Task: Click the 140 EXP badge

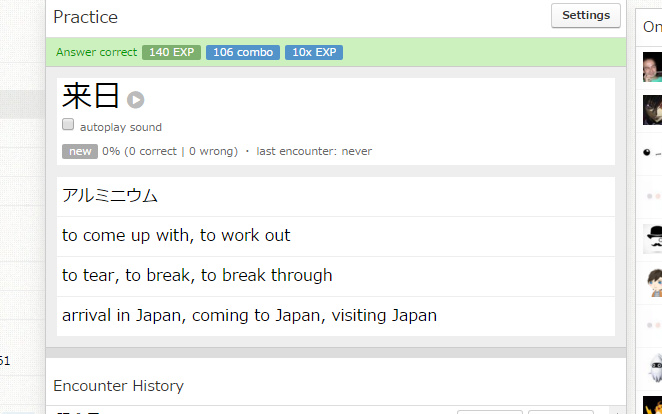Action: [x=171, y=52]
